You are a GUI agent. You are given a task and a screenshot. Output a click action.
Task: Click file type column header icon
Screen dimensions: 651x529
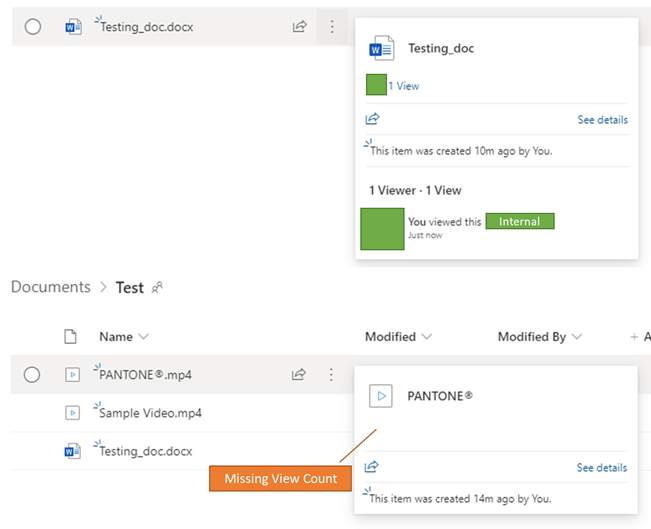pos(70,336)
